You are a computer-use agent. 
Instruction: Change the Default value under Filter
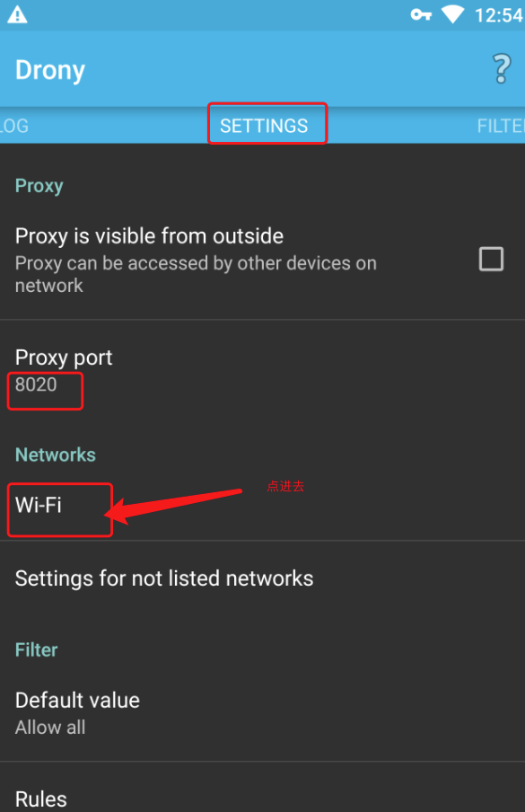coord(77,701)
